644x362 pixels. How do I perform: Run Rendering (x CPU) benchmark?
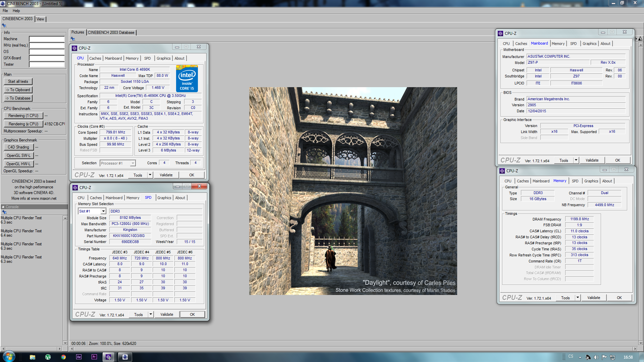pyautogui.click(x=23, y=124)
